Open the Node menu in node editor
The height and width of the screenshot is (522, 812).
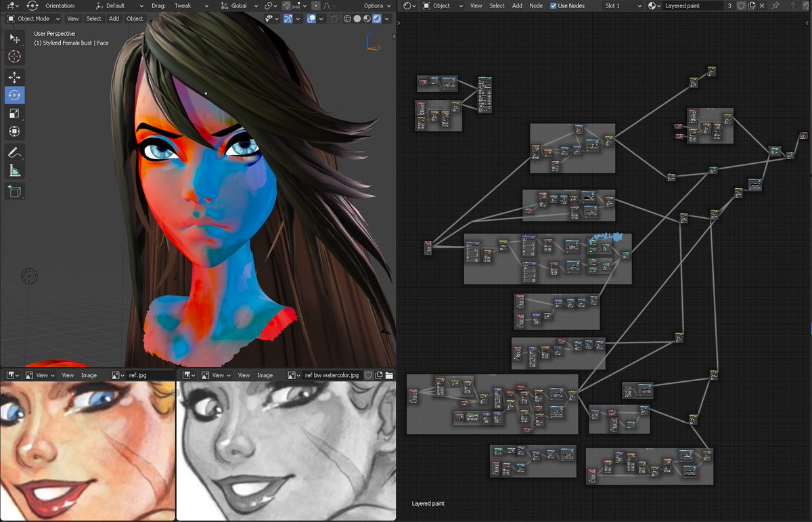[x=536, y=5]
